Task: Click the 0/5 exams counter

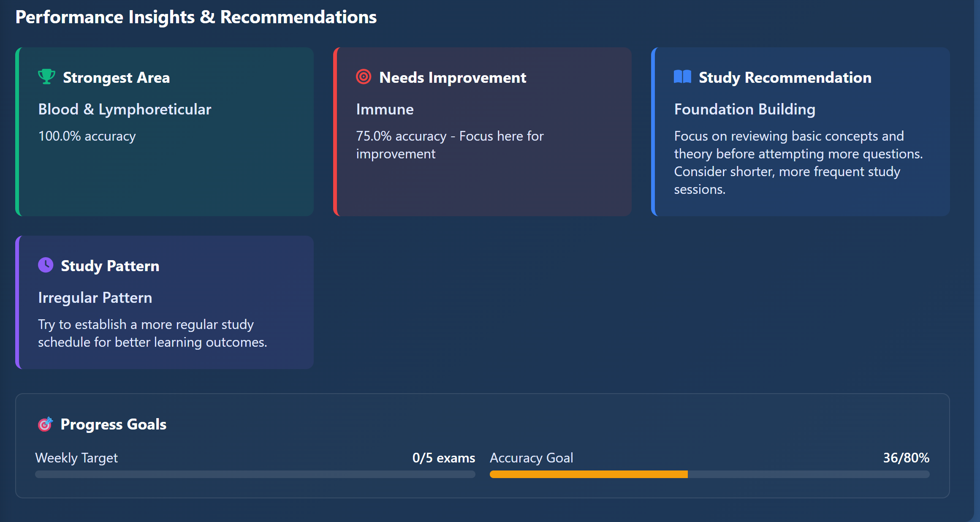Action: tap(443, 458)
